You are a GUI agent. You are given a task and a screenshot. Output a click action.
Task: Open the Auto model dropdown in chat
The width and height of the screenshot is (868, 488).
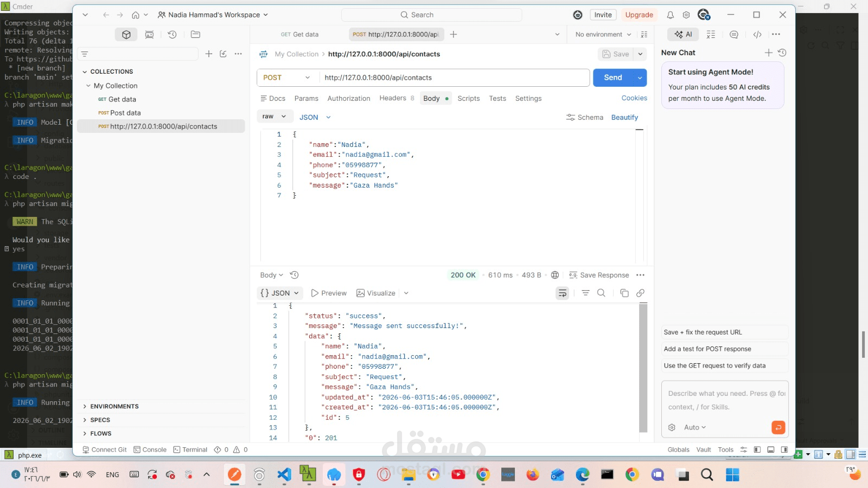point(695,427)
